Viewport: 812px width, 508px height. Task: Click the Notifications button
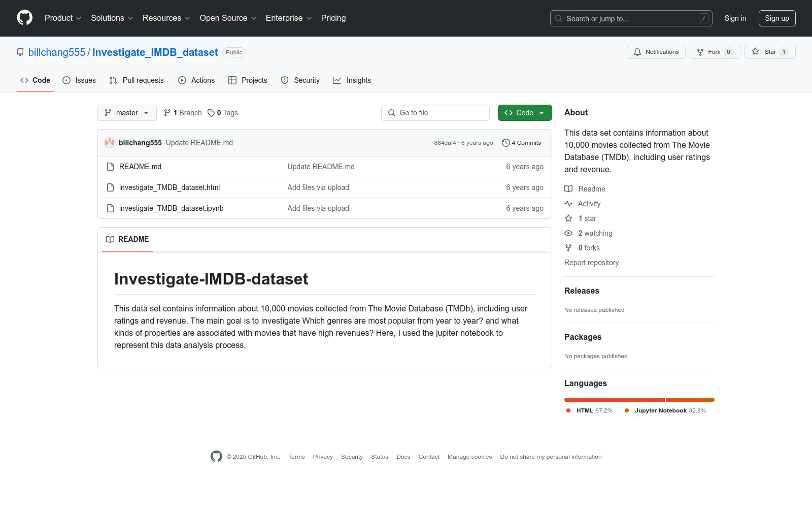click(x=656, y=52)
